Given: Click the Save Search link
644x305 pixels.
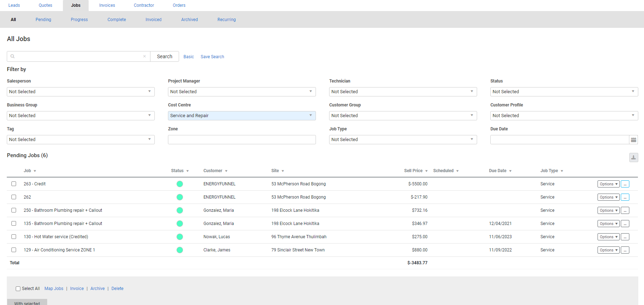Looking at the screenshot, I should [x=212, y=57].
